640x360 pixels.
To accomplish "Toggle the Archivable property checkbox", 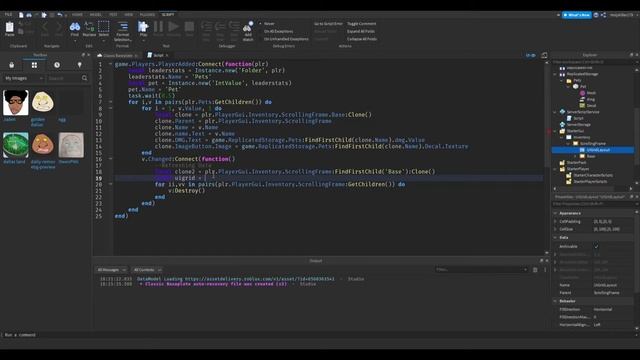I will click(x=596, y=247).
